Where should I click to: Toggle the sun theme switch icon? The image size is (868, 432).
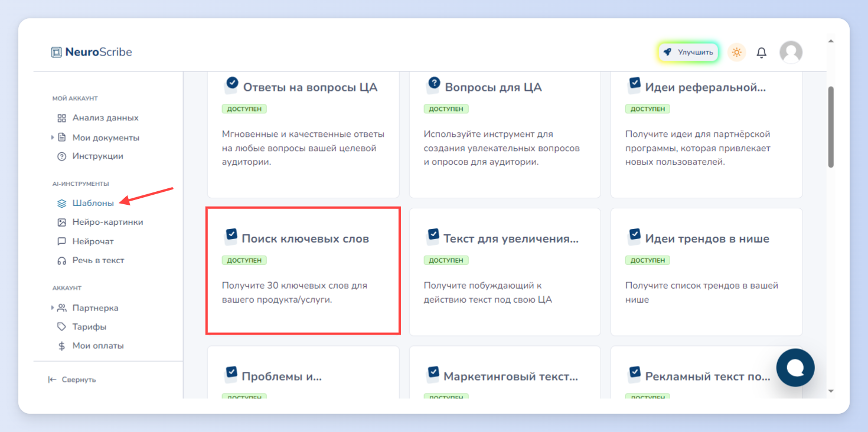click(736, 52)
